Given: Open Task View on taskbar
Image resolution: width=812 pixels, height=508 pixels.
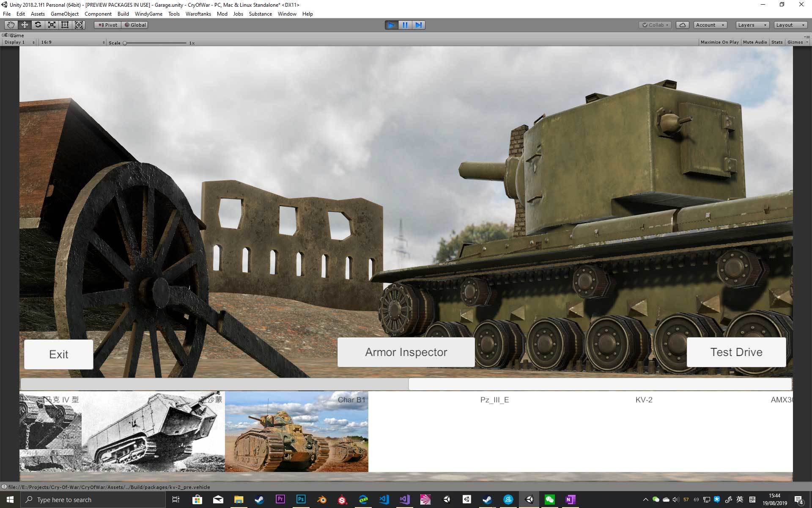Looking at the screenshot, I should [x=176, y=500].
